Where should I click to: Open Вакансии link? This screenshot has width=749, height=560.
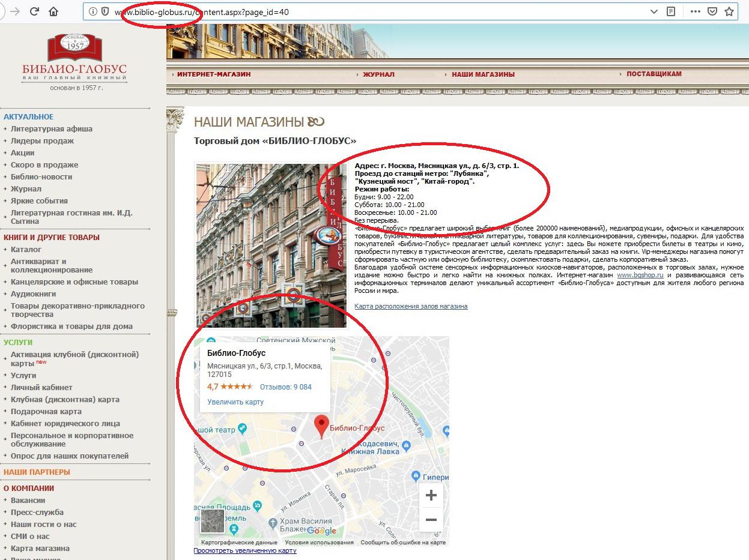(x=28, y=500)
